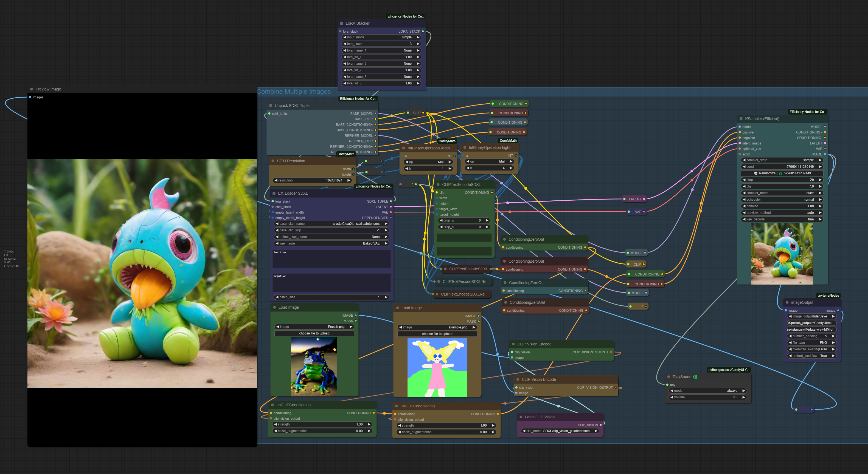Click the Positive prompt text area
The image size is (868, 474).
(332, 259)
